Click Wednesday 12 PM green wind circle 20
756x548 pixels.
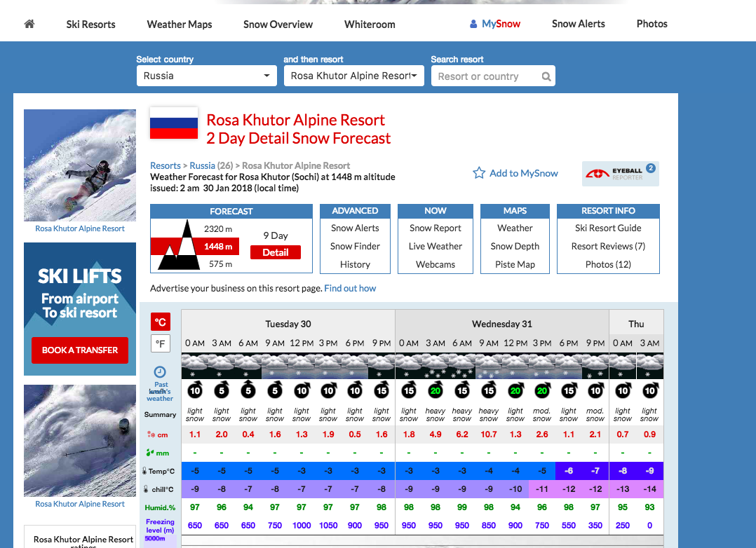515,390
